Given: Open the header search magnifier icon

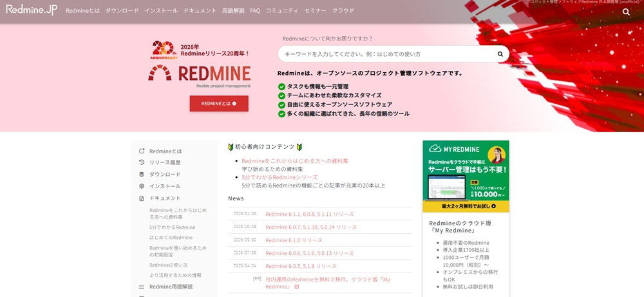Looking at the screenshot, I should 626,12.
